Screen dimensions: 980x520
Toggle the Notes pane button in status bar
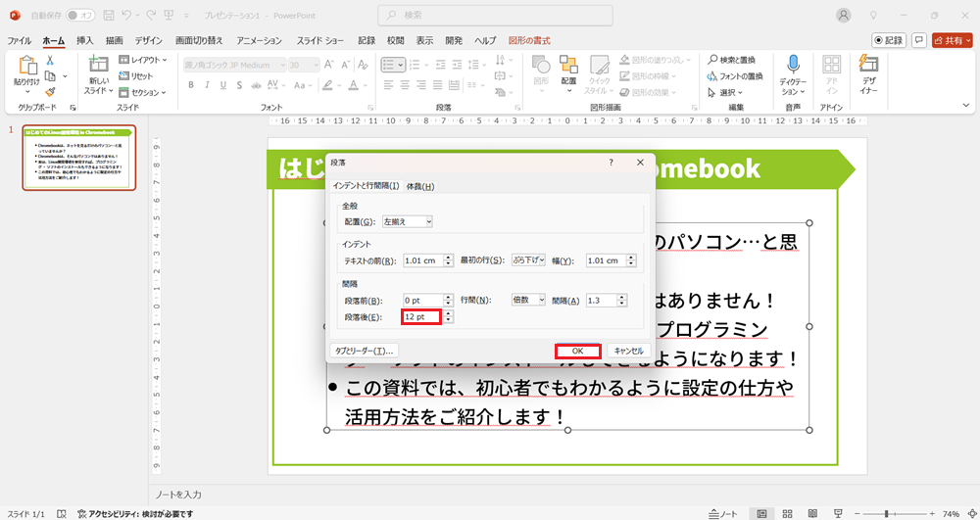(x=723, y=514)
